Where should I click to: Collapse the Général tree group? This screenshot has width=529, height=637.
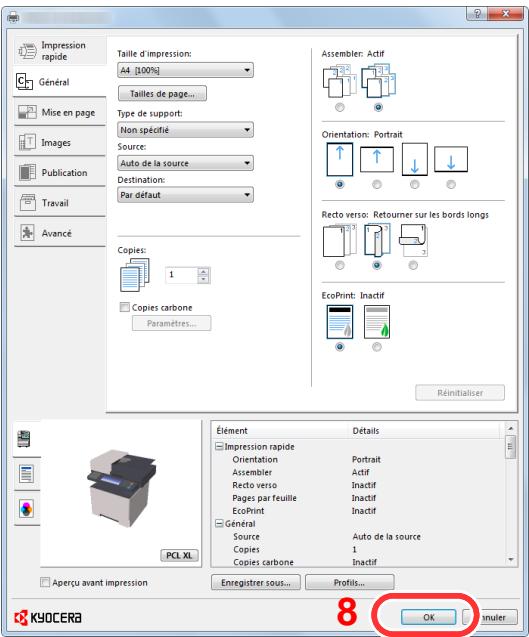click(219, 524)
